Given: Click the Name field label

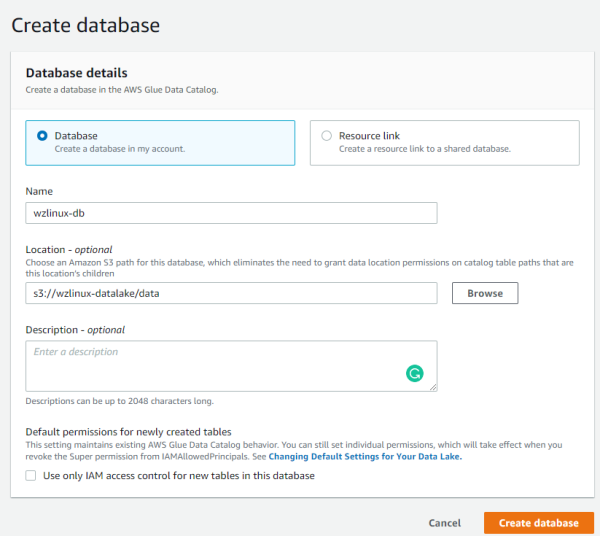Looking at the screenshot, I should coord(39,191).
